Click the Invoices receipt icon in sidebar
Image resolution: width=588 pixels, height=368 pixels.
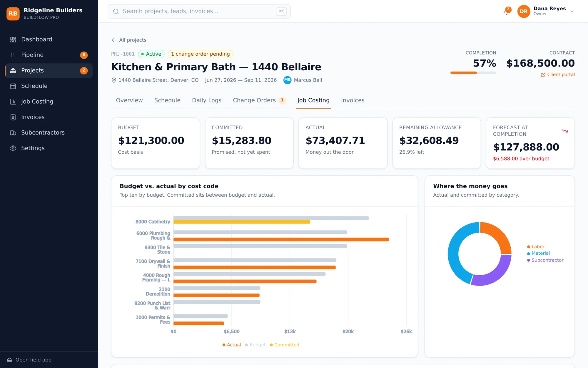point(13,117)
